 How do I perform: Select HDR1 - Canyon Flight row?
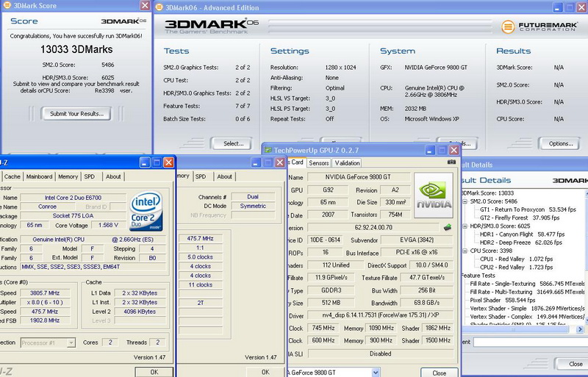(x=522, y=234)
